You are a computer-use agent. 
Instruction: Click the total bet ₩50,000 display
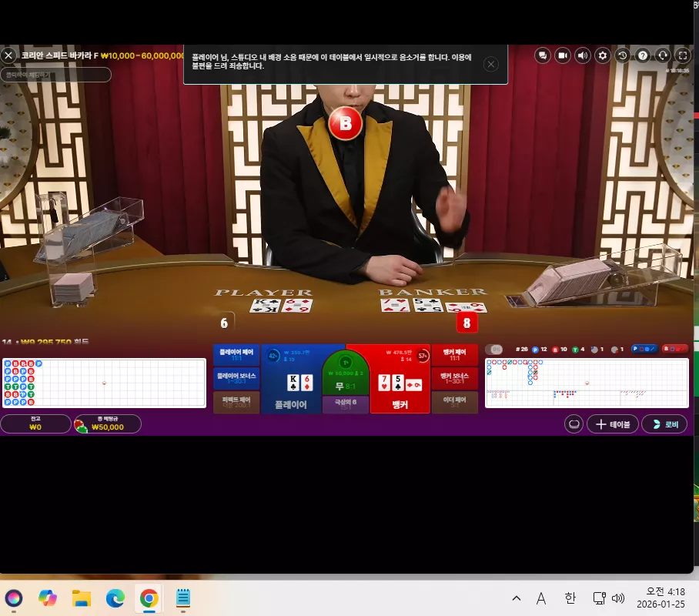108,423
